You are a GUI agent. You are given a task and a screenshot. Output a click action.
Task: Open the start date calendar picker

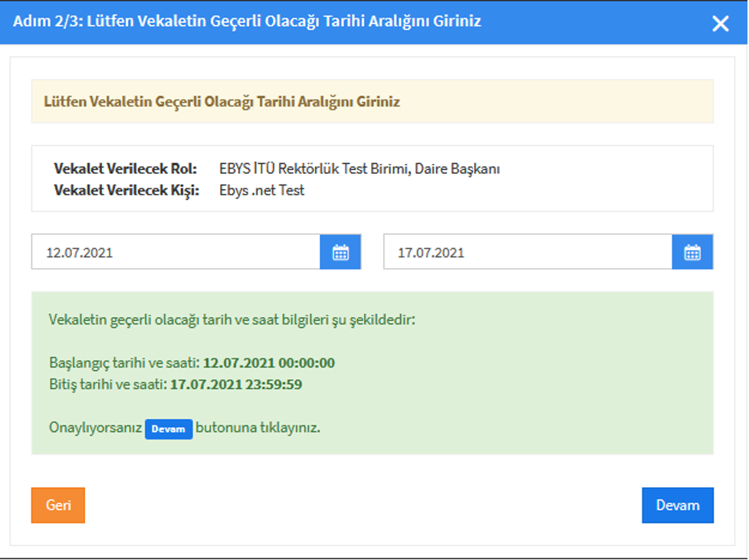click(x=340, y=252)
